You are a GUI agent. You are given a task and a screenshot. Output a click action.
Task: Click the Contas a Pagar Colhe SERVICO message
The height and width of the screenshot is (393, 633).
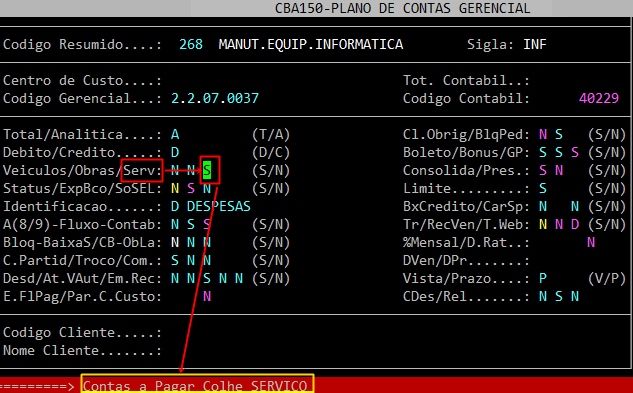(x=195, y=386)
